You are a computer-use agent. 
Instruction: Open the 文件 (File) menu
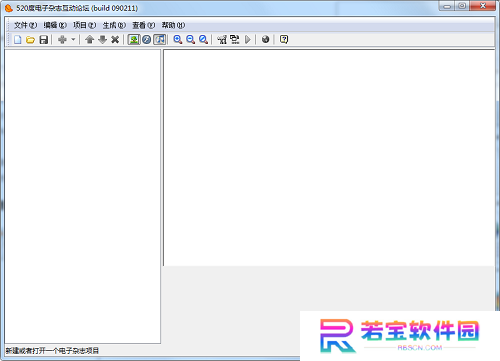25,25
